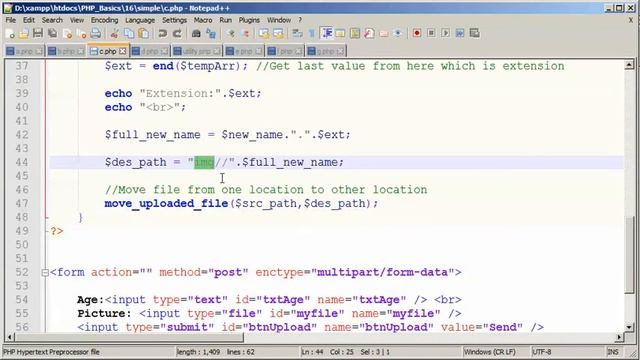Open the Edit menu

pos(29,20)
